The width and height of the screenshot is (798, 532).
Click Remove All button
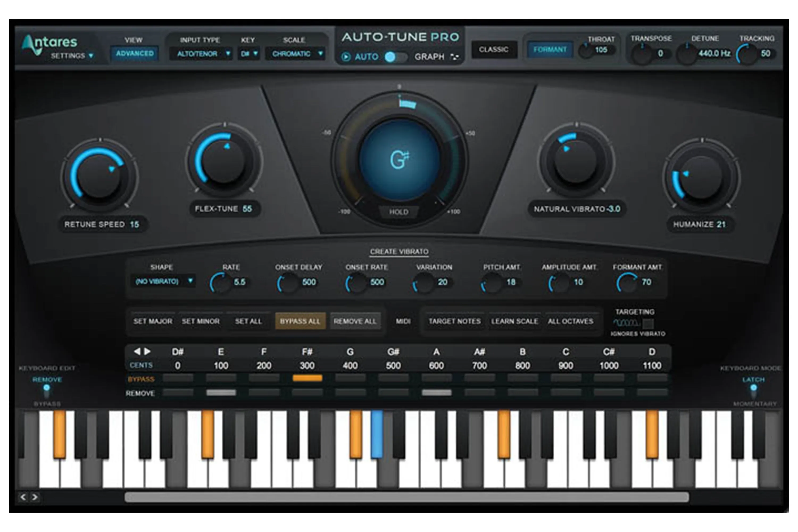tap(355, 321)
